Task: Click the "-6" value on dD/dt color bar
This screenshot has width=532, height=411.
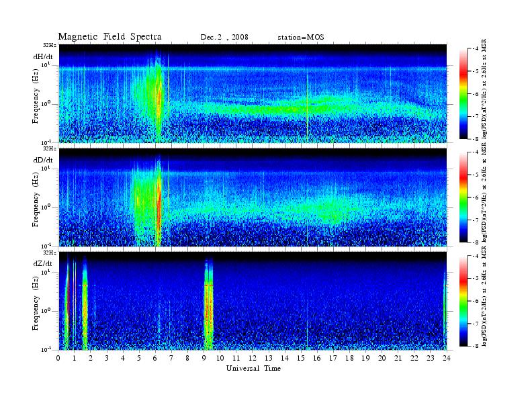Action: pyautogui.click(x=476, y=197)
